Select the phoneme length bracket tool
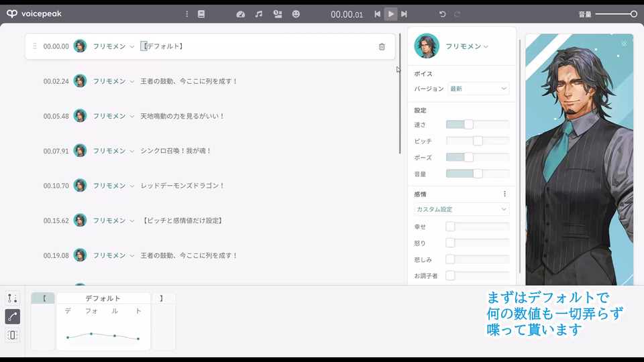 pyautogui.click(x=13, y=335)
